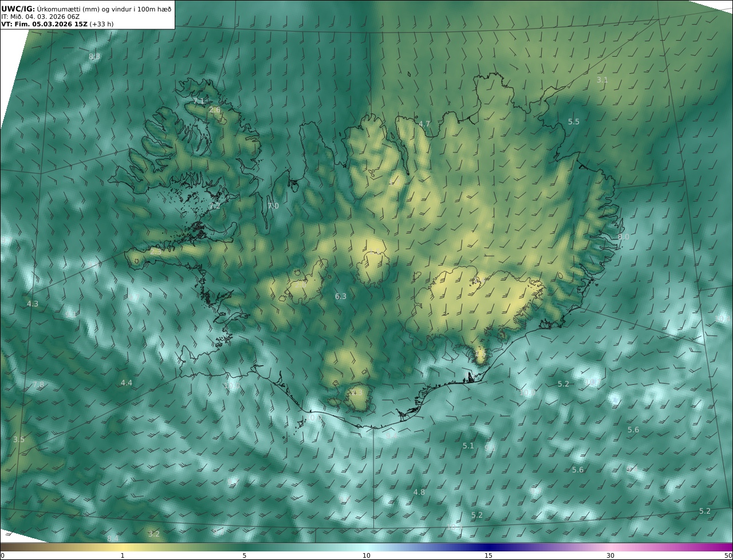Click the 4.3 value label
This screenshot has width=733, height=560.
[33, 304]
